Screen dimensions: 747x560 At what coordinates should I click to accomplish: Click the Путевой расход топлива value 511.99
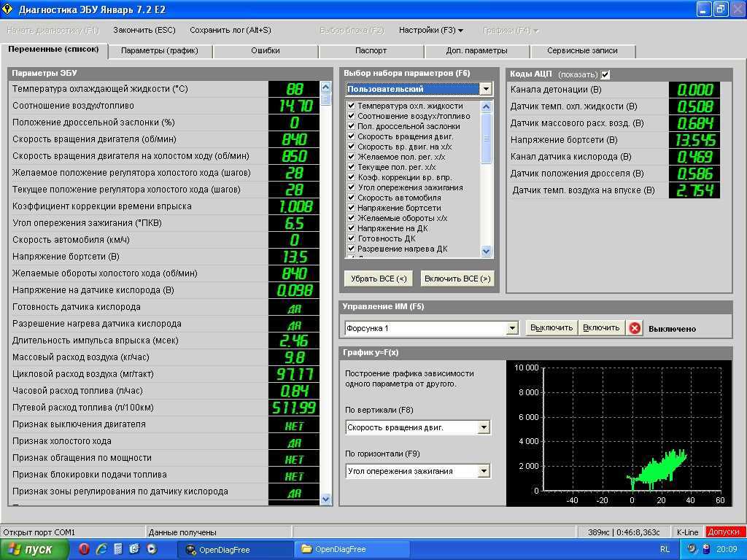click(x=294, y=408)
